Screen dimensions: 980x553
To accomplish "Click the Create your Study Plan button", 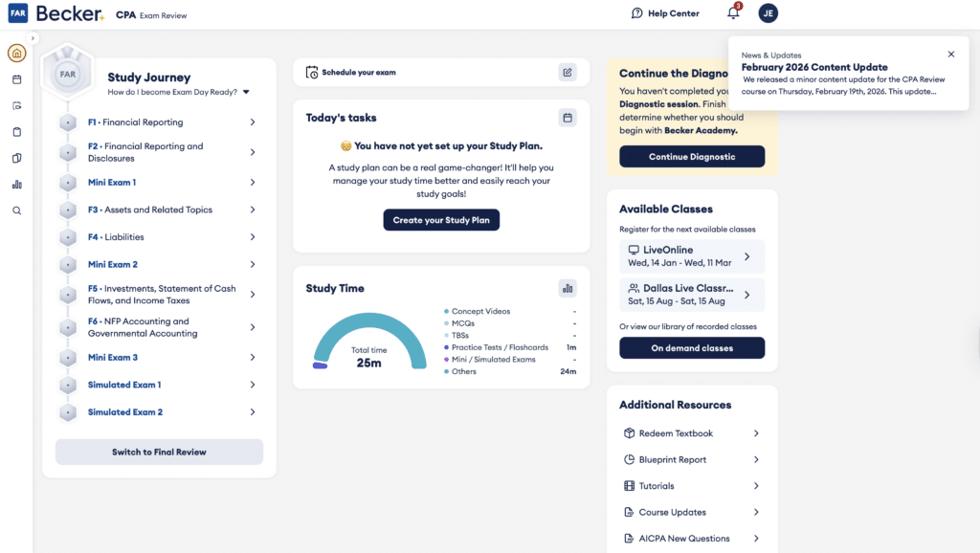I will (441, 219).
